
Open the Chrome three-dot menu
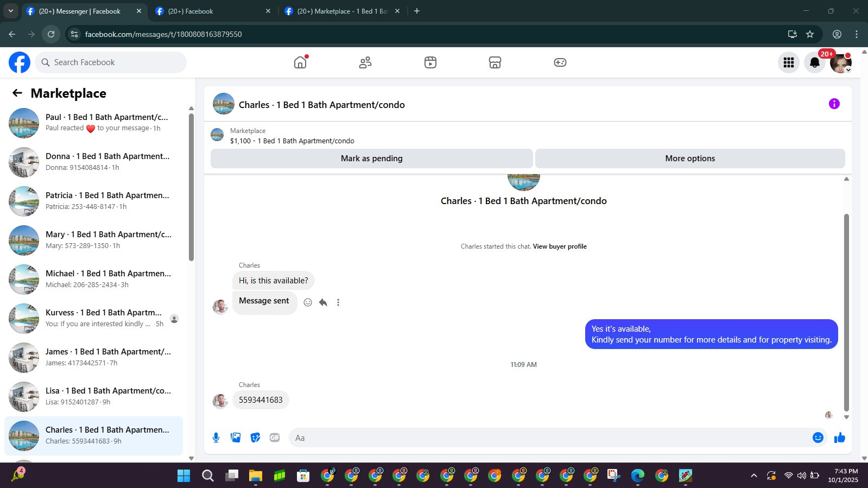857,34
